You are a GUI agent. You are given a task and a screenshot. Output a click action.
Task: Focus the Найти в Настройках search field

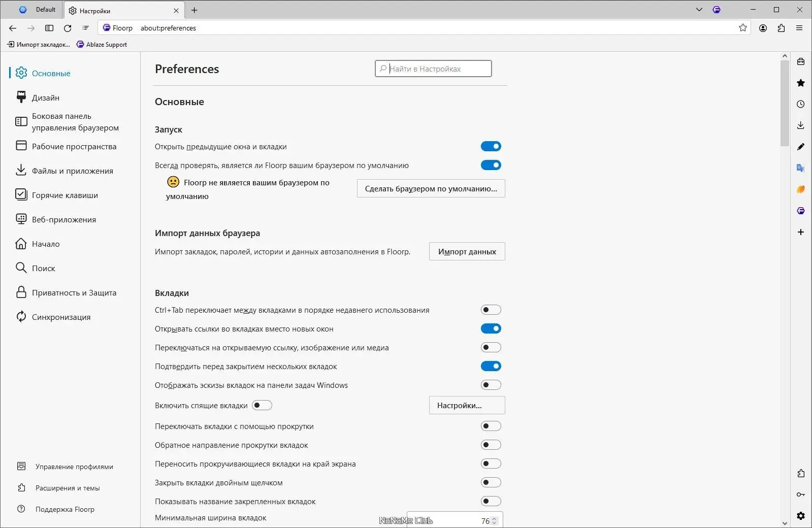point(433,69)
